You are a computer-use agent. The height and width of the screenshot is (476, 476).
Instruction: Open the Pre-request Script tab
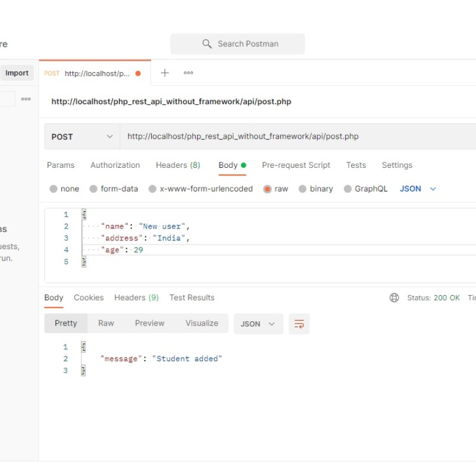(296, 165)
